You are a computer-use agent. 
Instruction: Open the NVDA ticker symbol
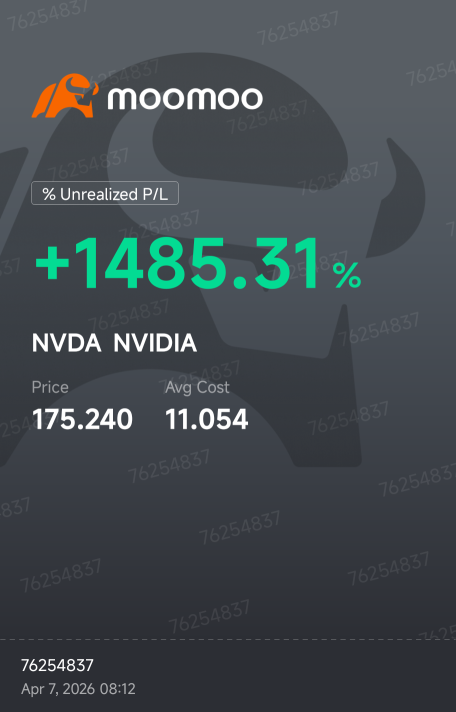pyautogui.click(x=66, y=343)
